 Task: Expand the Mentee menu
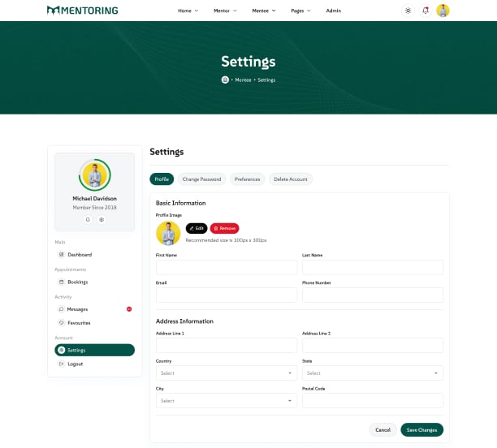264,11
